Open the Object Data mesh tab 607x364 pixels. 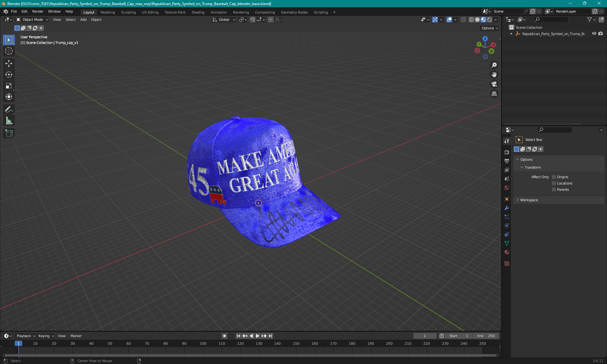coord(507,243)
